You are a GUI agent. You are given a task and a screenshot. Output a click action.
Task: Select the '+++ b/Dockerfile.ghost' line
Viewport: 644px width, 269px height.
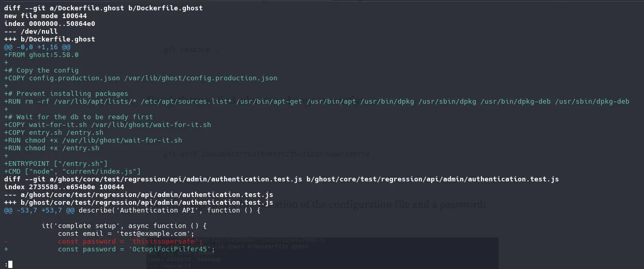tap(50, 39)
